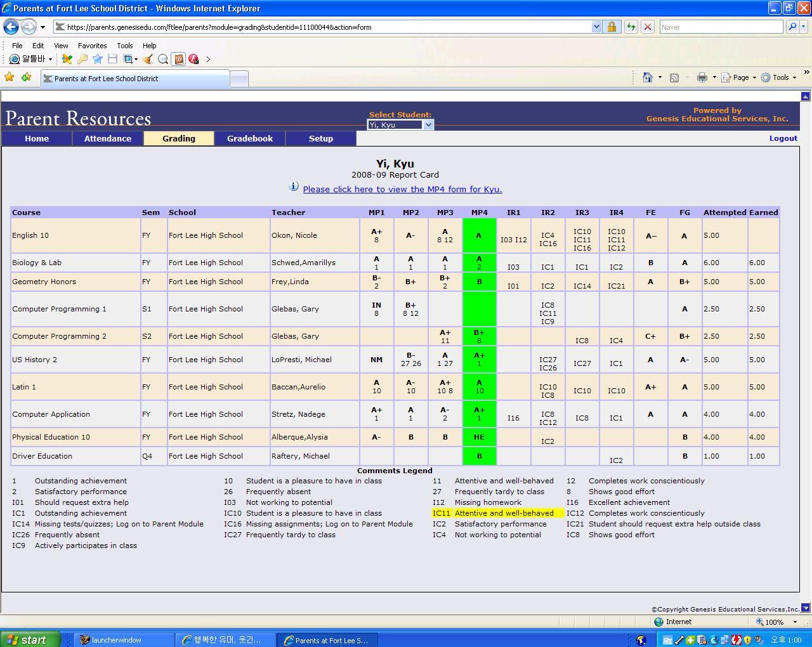Click the Add to Favorites star-plus icon
This screenshot has width=812, height=647.
point(26,77)
